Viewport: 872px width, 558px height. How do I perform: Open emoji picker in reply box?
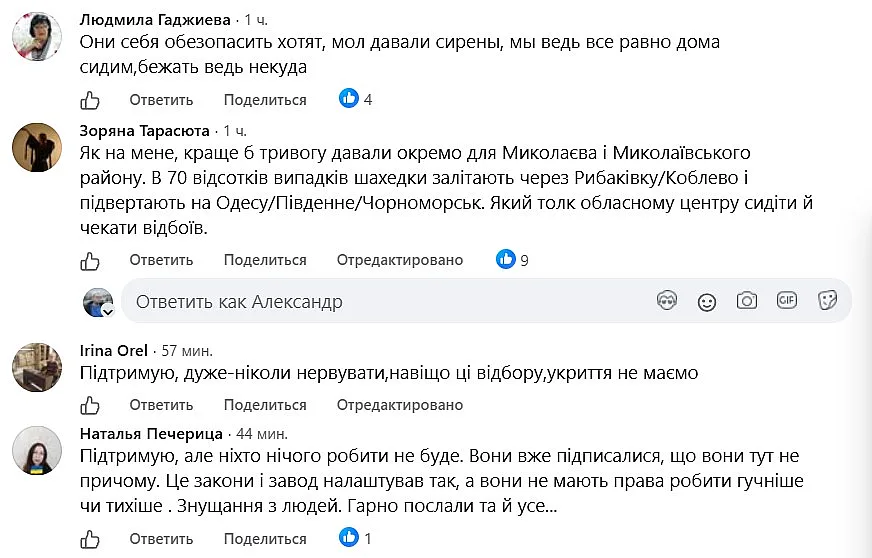[707, 302]
